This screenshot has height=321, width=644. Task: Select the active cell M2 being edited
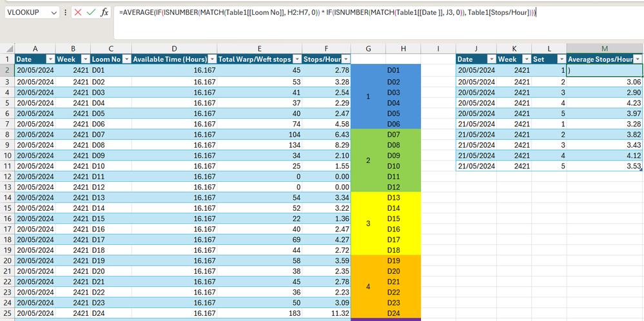pos(605,70)
